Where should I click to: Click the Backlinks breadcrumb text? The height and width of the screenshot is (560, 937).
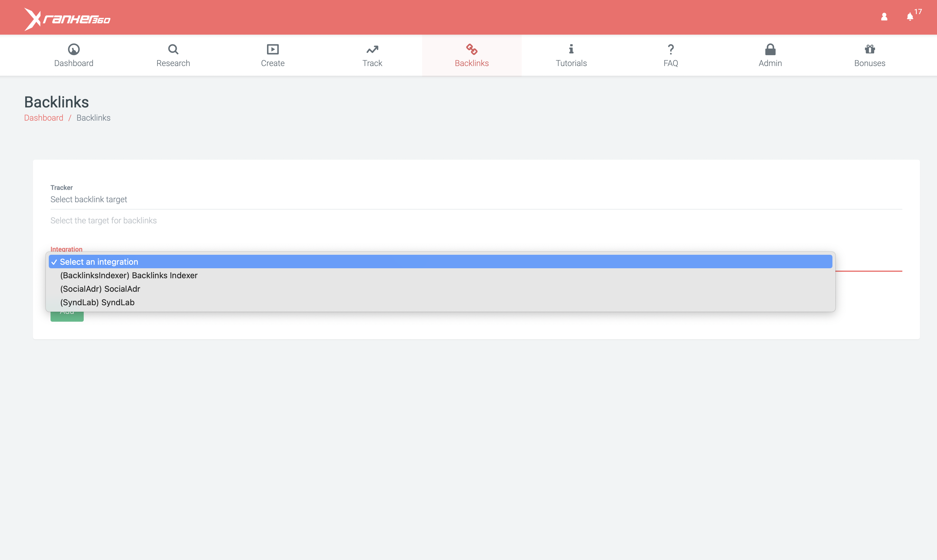(93, 118)
